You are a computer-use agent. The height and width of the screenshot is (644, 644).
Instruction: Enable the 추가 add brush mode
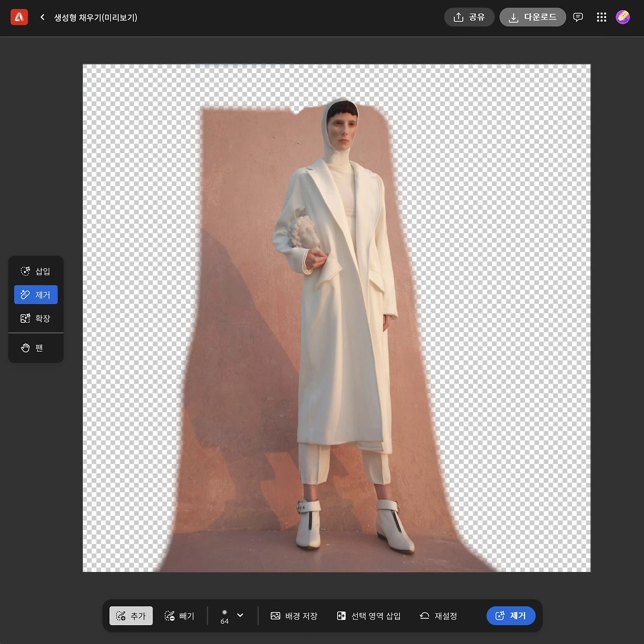(x=131, y=616)
